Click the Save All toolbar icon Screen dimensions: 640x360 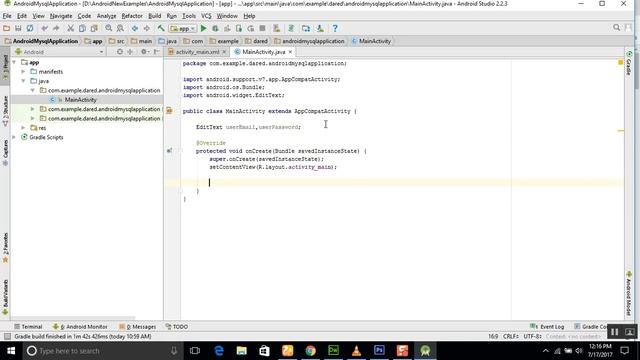(18, 29)
